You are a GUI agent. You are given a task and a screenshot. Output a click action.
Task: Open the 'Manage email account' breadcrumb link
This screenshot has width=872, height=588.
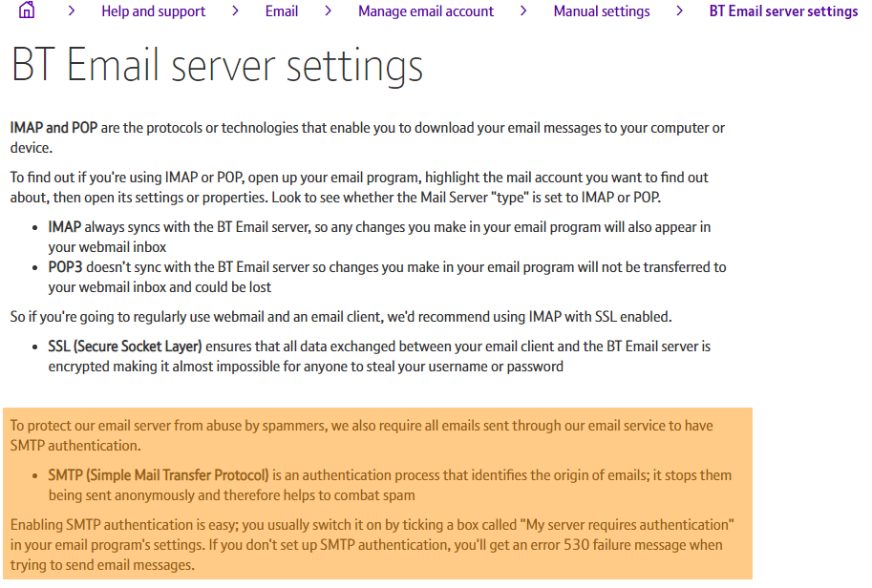point(425,11)
